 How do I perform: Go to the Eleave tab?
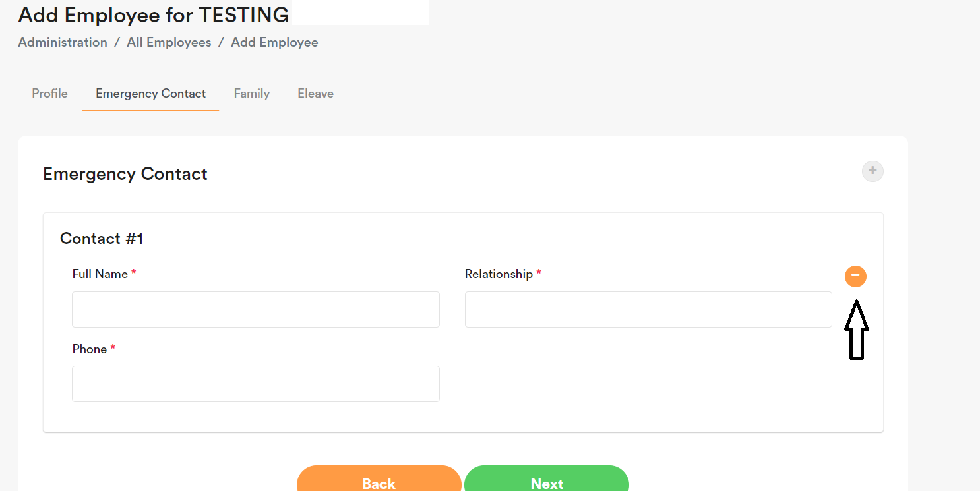pyautogui.click(x=315, y=94)
